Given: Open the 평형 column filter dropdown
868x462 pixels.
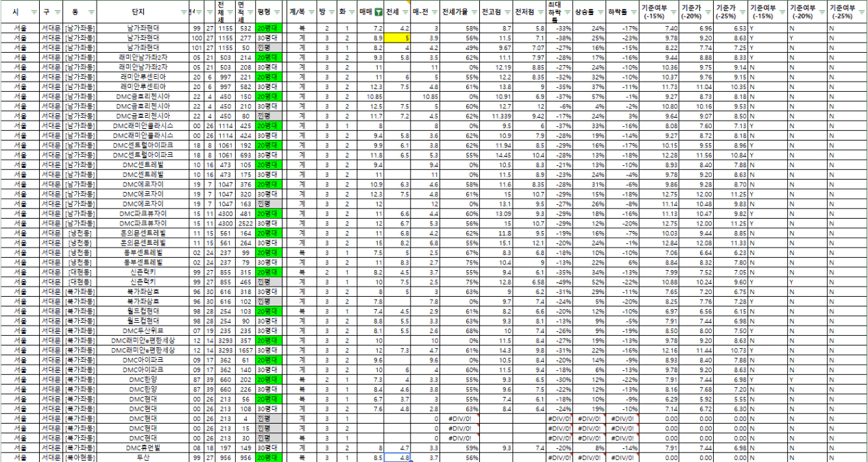Looking at the screenshot, I should coord(277,13).
